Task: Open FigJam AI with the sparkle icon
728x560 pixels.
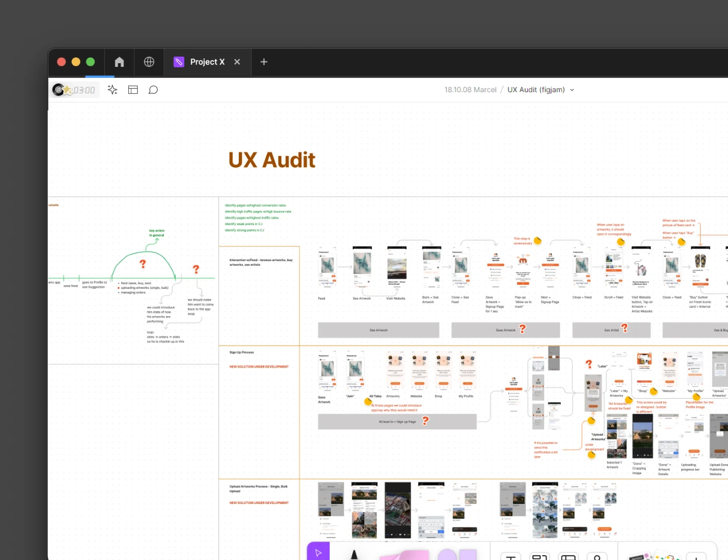Action: (x=112, y=90)
